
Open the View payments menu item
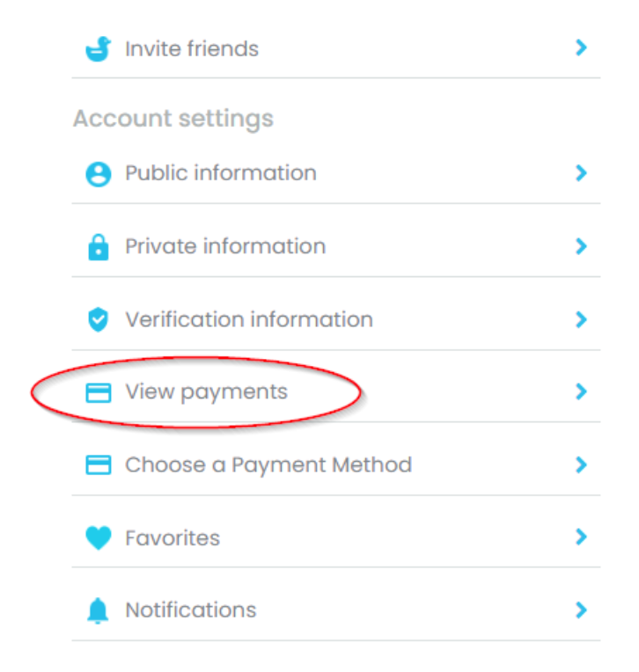pyautogui.click(x=206, y=391)
